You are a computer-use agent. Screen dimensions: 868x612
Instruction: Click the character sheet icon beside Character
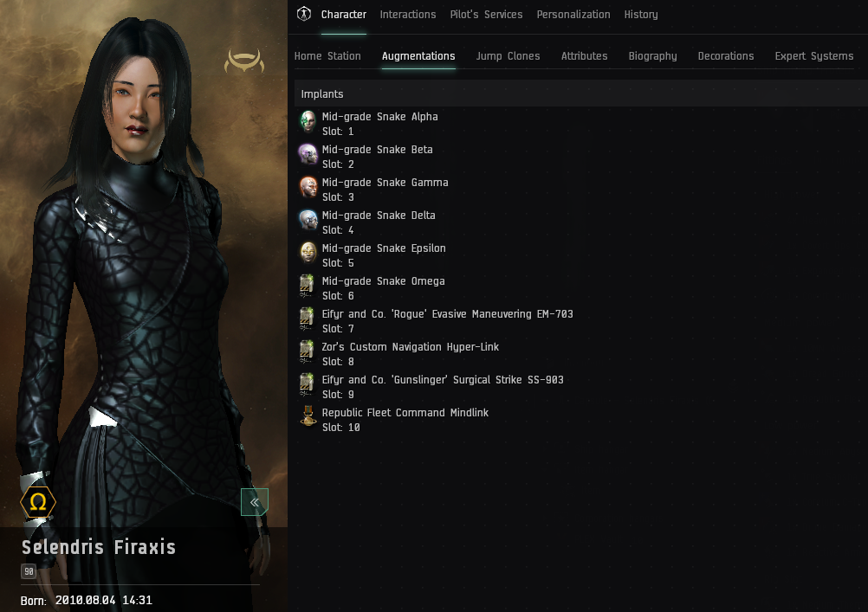(x=304, y=14)
